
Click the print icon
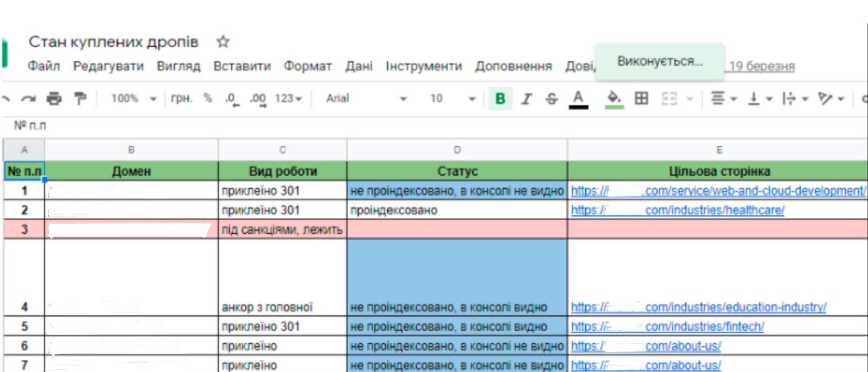[x=54, y=99]
